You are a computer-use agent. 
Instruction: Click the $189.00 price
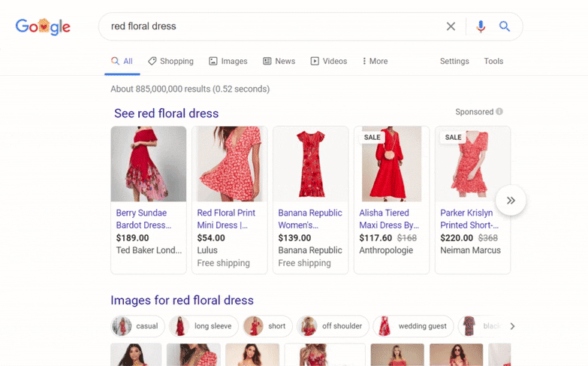pyautogui.click(x=132, y=238)
